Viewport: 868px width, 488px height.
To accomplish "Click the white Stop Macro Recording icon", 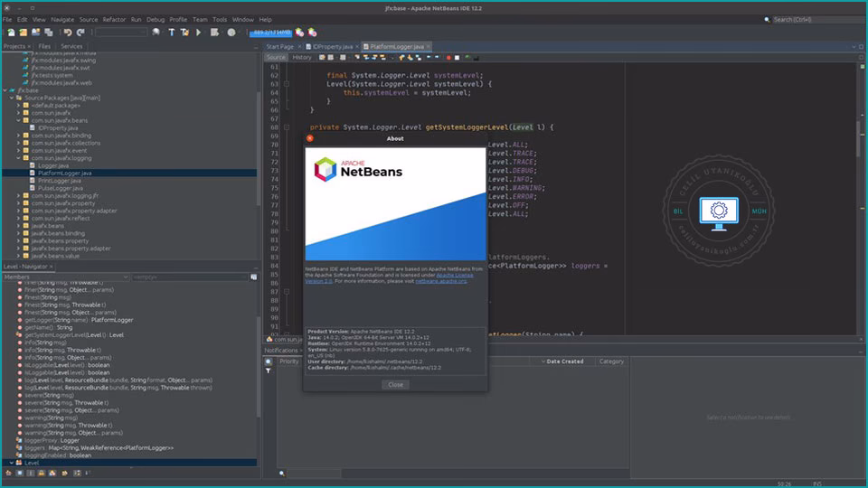I will pos(457,58).
